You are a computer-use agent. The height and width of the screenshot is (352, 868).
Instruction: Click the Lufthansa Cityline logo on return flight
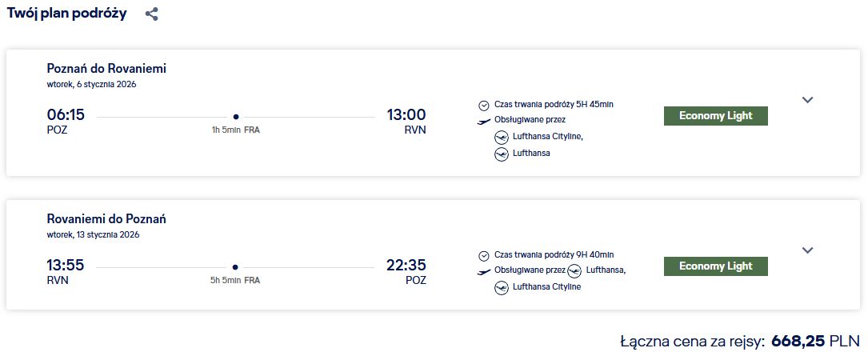coord(502,287)
